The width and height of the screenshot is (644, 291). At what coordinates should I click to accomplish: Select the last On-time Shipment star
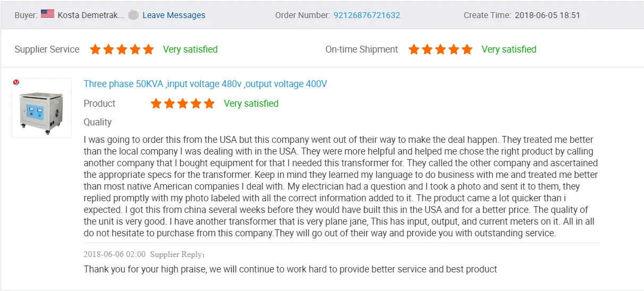tap(467, 49)
